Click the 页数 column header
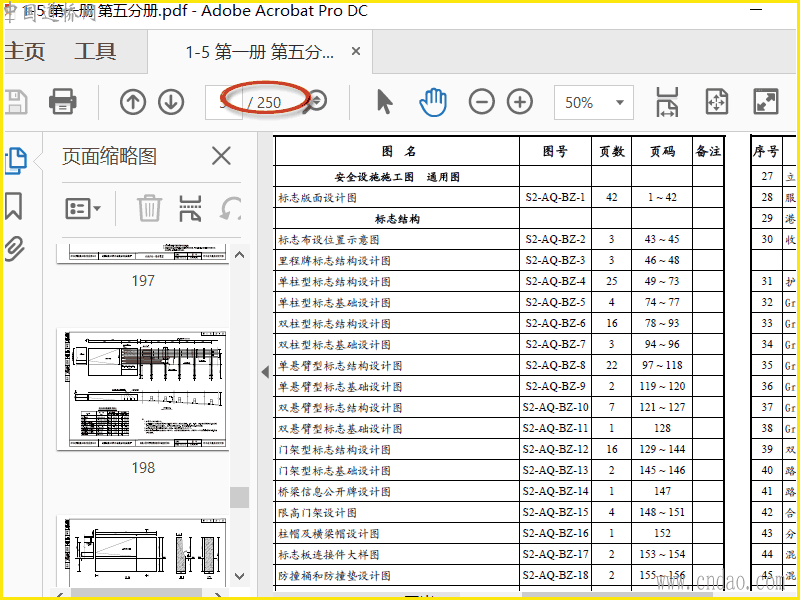Image resolution: width=800 pixels, height=600 pixels. point(612,151)
